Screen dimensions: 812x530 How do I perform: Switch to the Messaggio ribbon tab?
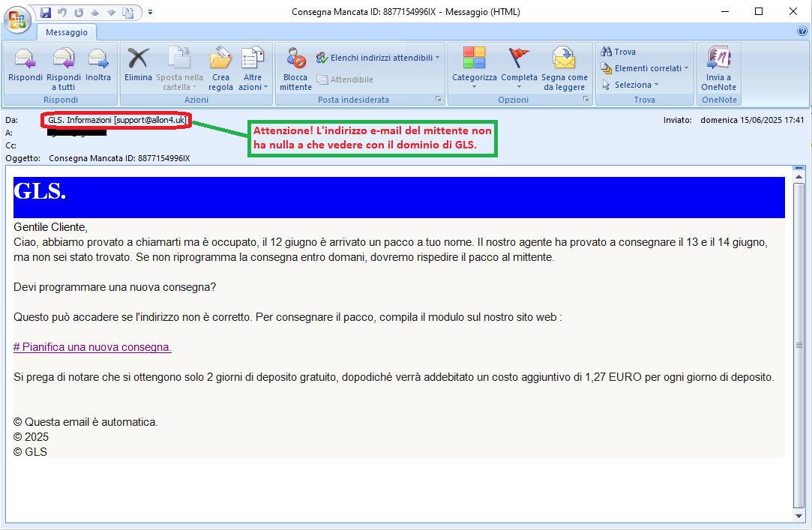[66, 32]
